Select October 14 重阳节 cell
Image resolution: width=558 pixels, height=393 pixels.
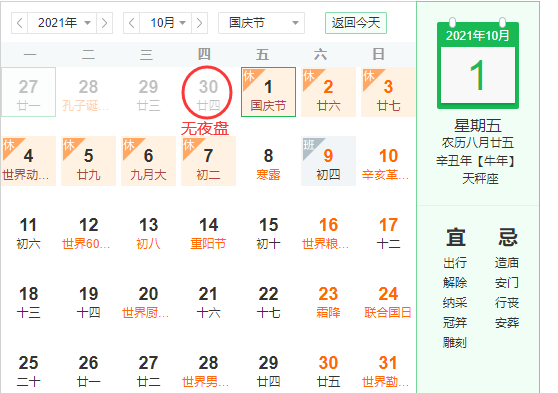(208, 230)
